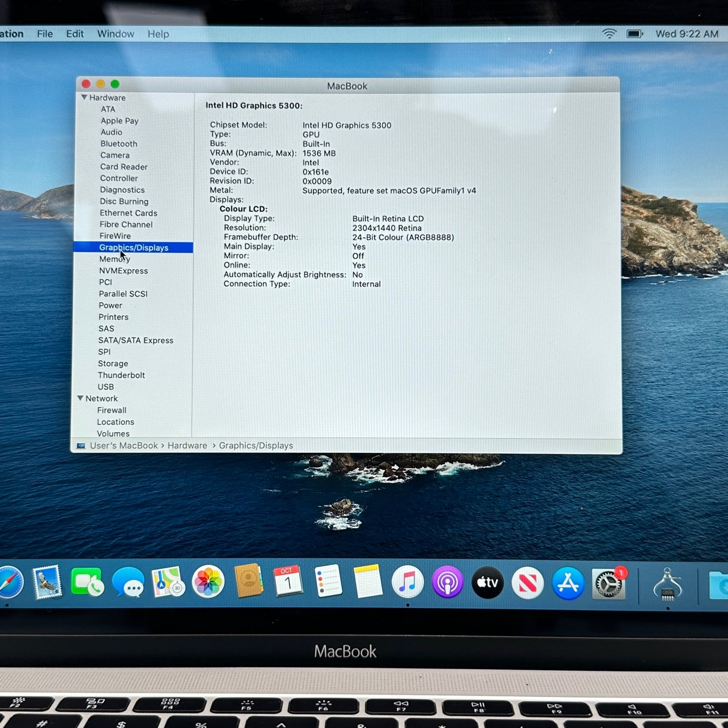The height and width of the screenshot is (728, 728).
Task: Collapse the Hardware section triangle
Action: [x=84, y=97]
